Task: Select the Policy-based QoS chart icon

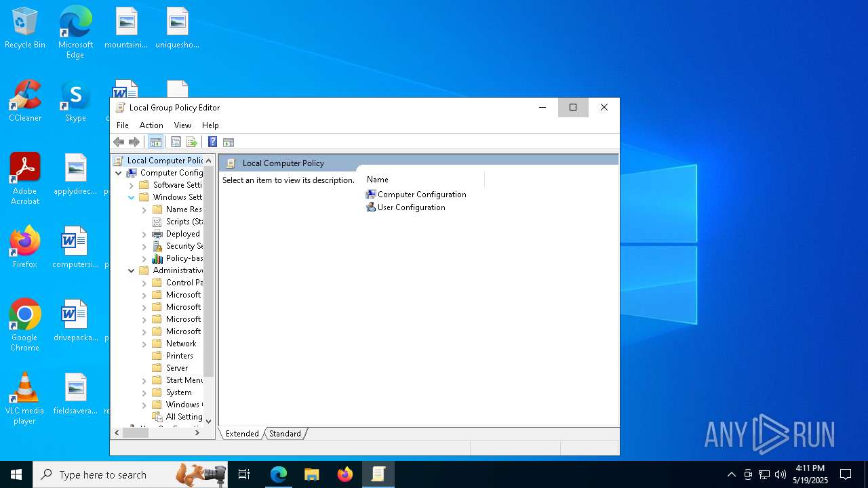Action: point(157,258)
